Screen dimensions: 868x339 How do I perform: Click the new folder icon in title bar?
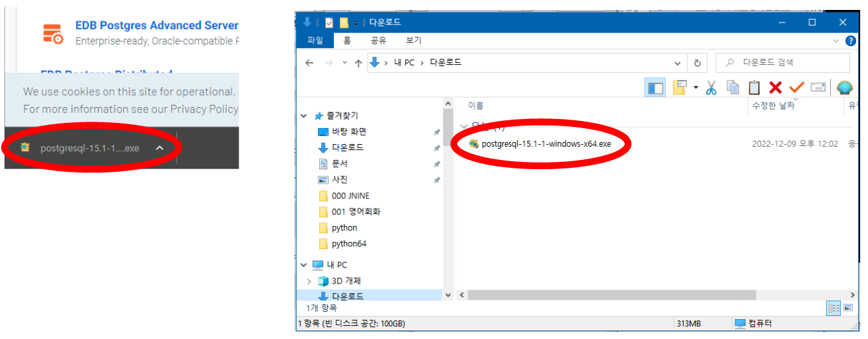tap(344, 22)
